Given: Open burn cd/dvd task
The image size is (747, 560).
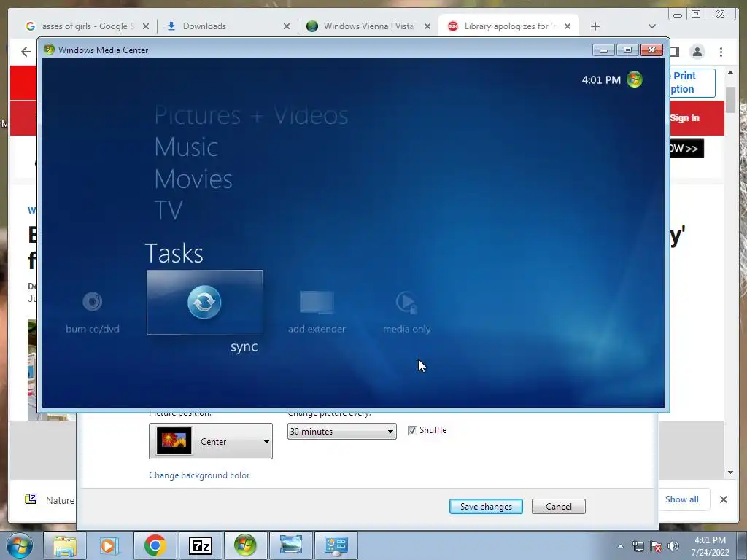Looking at the screenshot, I should coord(93,311).
